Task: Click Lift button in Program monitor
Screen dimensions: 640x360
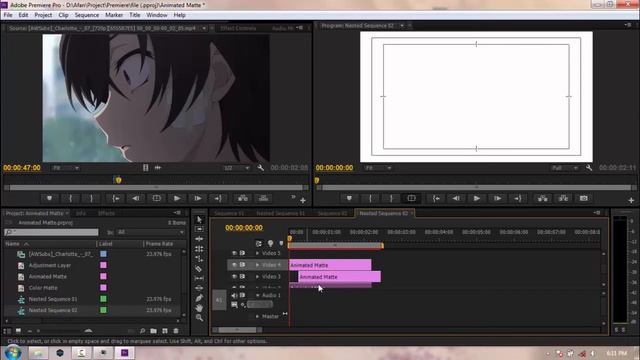Action: (542, 198)
